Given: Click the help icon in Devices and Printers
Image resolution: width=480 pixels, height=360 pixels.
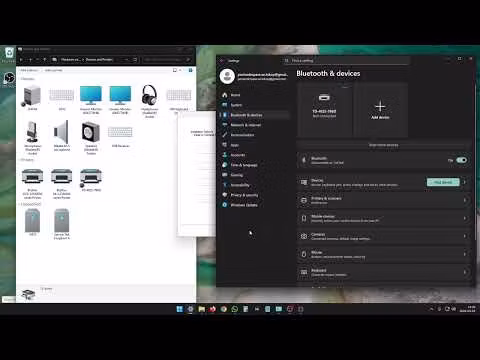Looking at the screenshot, I should [x=190, y=70].
